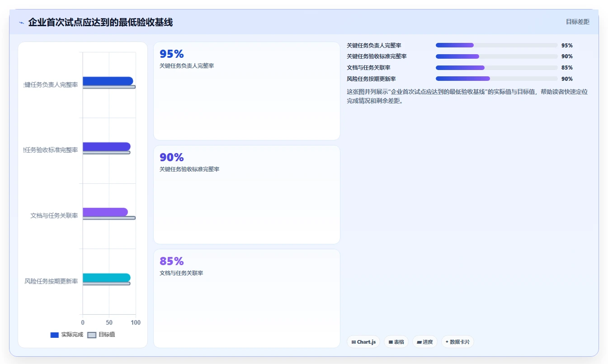This screenshot has width=608, height=364.
Task: Select the 表格 tag chip
Action: click(x=396, y=342)
